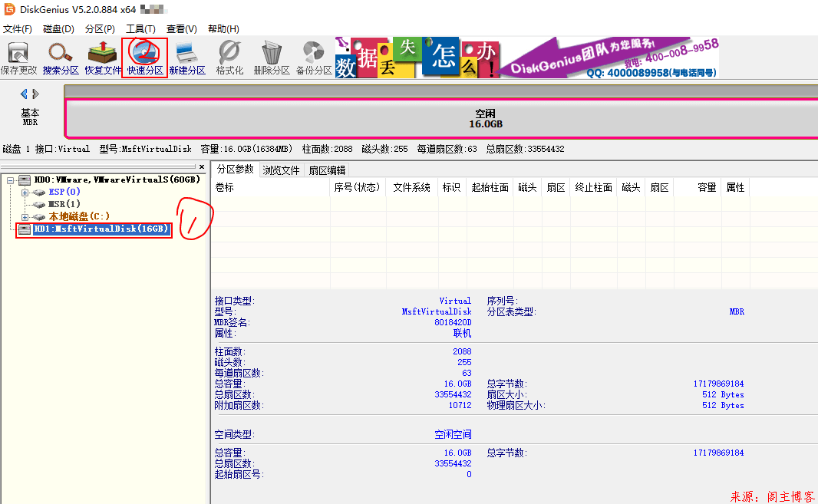Image resolution: width=818 pixels, height=504 pixels.
Task: Select HD1 MsftVirtualDisk(16GB) in tree
Action: (x=102, y=229)
